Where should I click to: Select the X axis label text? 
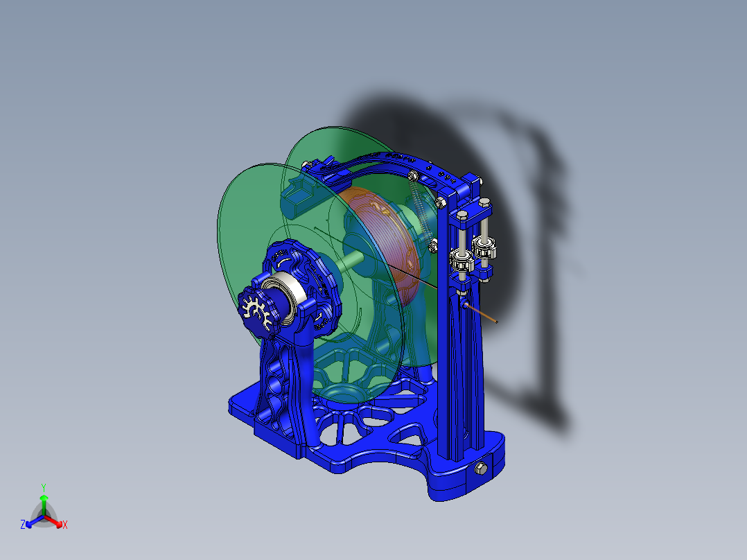(x=65, y=525)
